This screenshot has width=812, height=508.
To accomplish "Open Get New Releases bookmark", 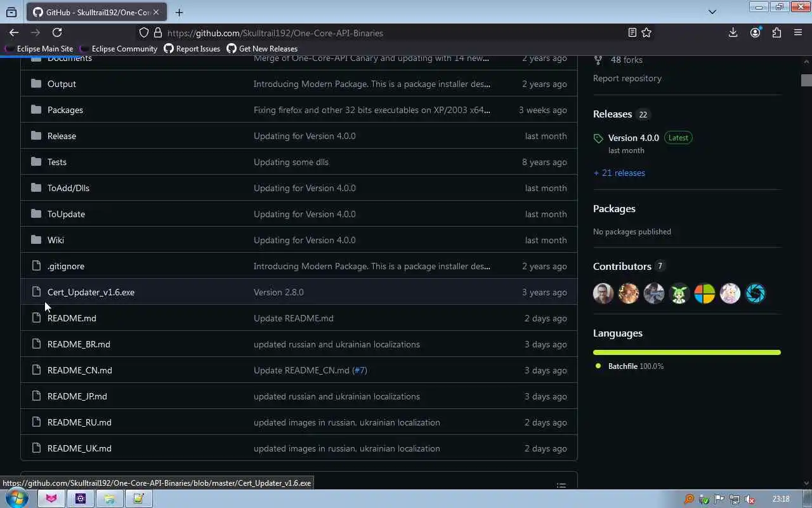I will tap(262, 49).
